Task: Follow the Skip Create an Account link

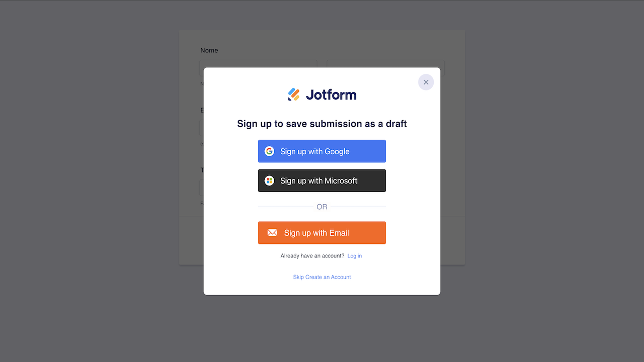Action: pyautogui.click(x=322, y=277)
